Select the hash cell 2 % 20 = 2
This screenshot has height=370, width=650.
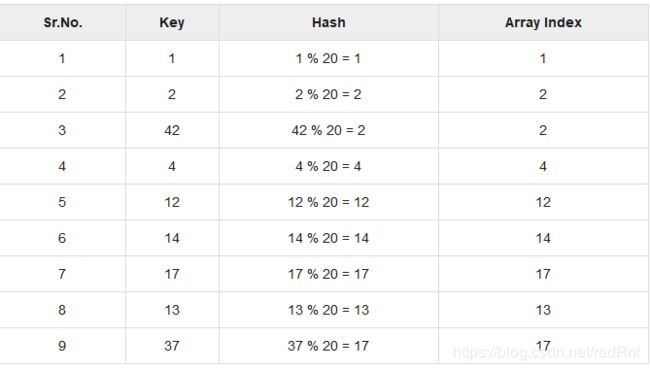(x=328, y=94)
